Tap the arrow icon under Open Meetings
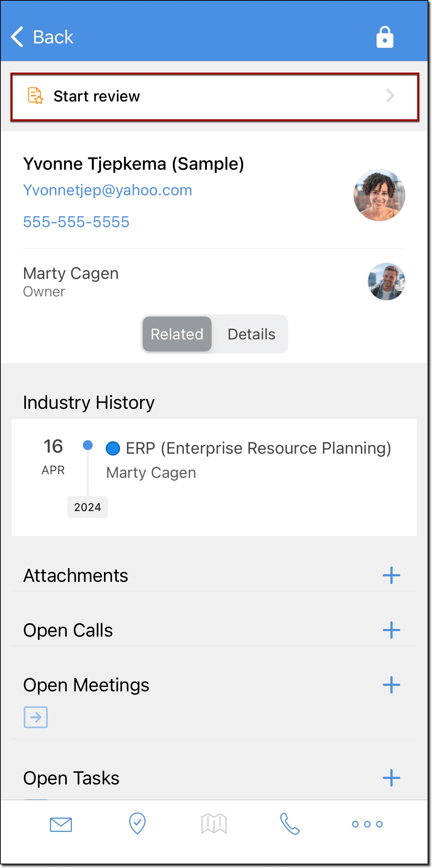The image size is (432, 868). click(36, 717)
